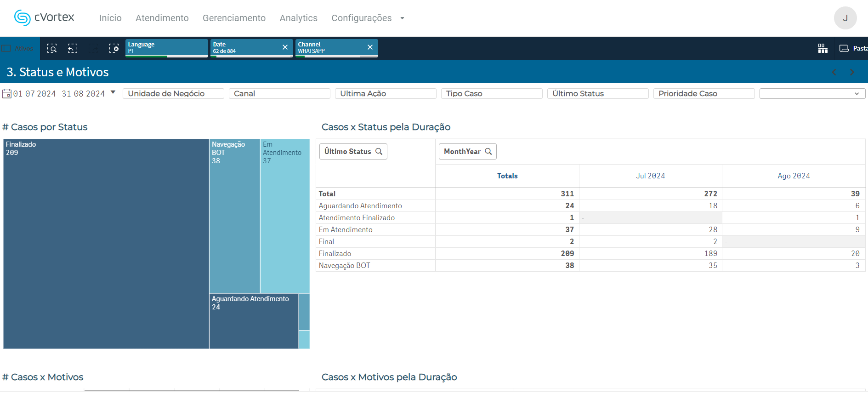The width and height of the screenshot is (868, 411).
Task: Open the Unidade de Negócio filter
Action: pos(173,94)
